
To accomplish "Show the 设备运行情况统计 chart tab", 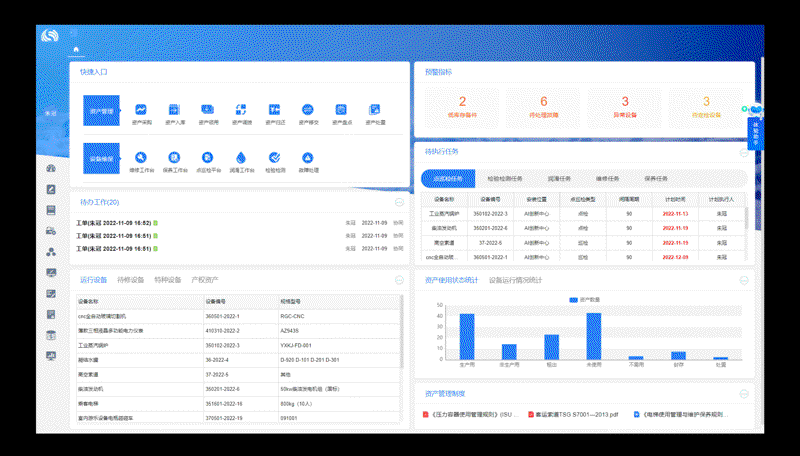I will pyautogui.click(x=515, y=280).
